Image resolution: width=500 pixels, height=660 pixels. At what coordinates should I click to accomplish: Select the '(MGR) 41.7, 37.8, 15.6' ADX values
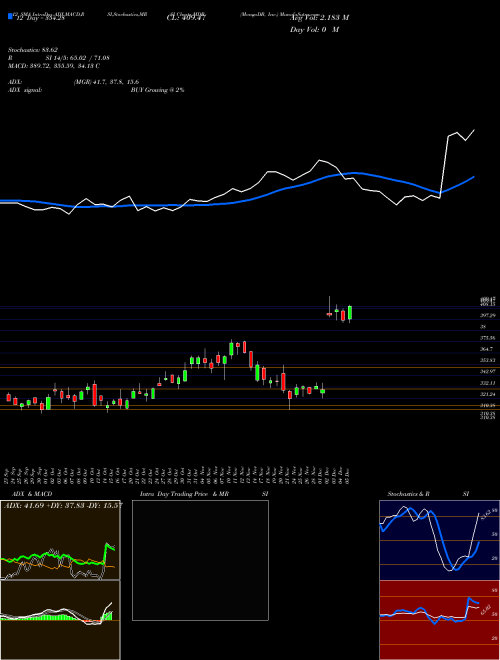(x=106, y=82)
